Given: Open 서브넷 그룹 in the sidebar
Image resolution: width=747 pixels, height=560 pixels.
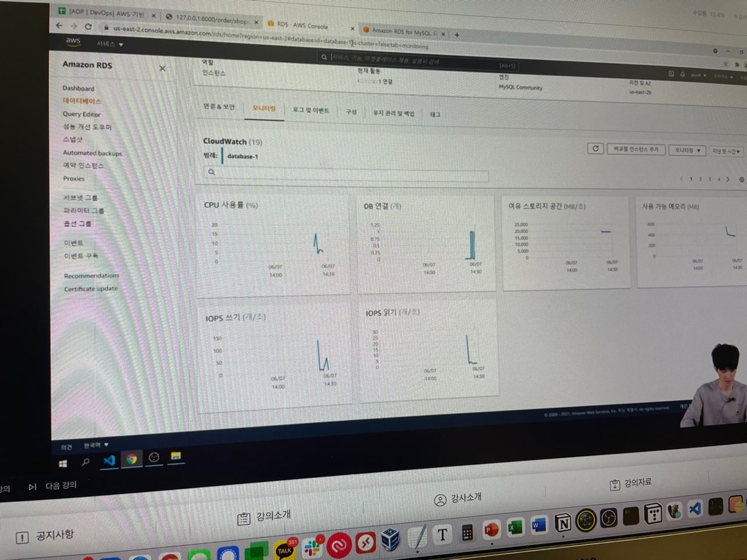Looking at the screenshot, I should tap(81, 198).
